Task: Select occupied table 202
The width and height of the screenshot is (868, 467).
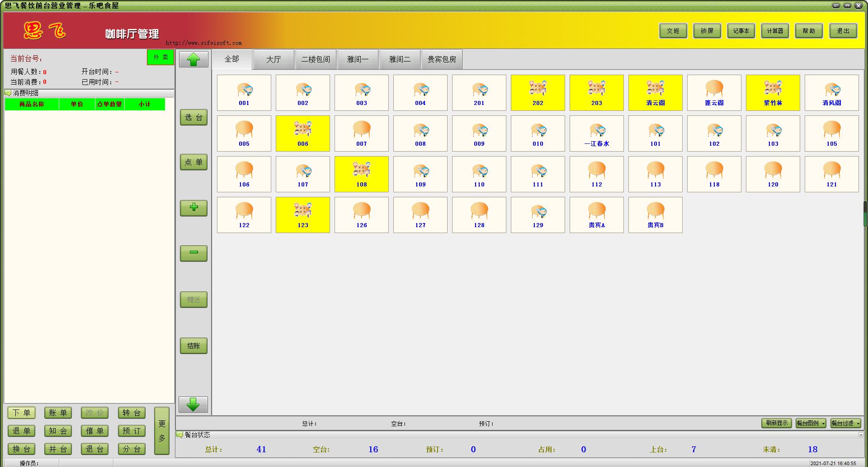Action: pyautogui.click(x=538, y=93)
